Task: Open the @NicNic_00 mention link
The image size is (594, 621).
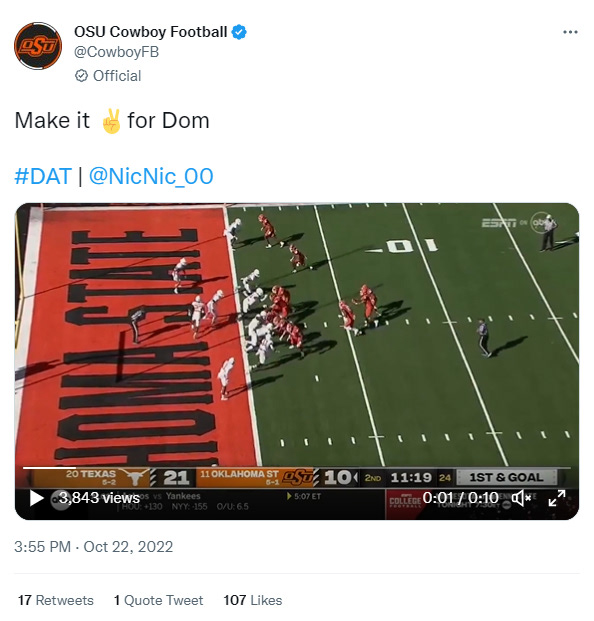Action: 151,176
